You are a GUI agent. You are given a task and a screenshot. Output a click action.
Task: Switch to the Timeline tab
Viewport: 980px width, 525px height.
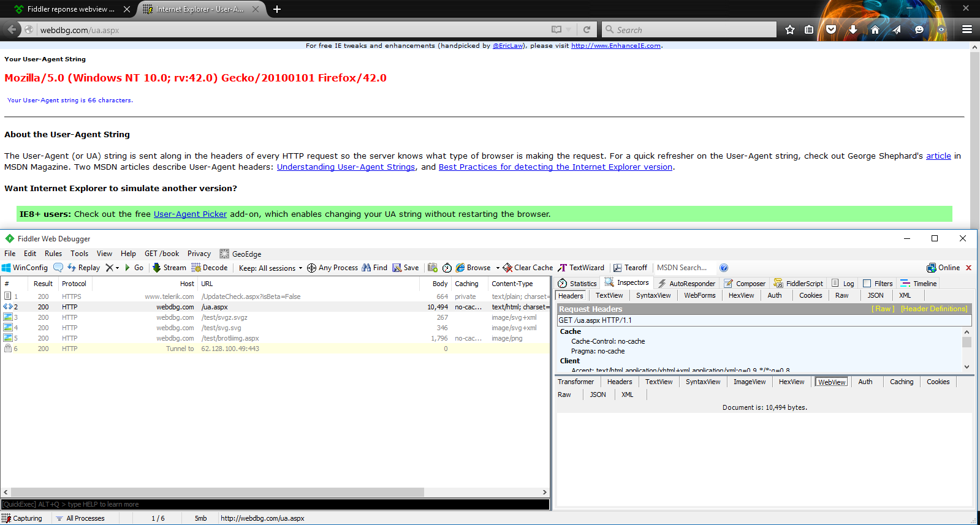click(919, 284)
